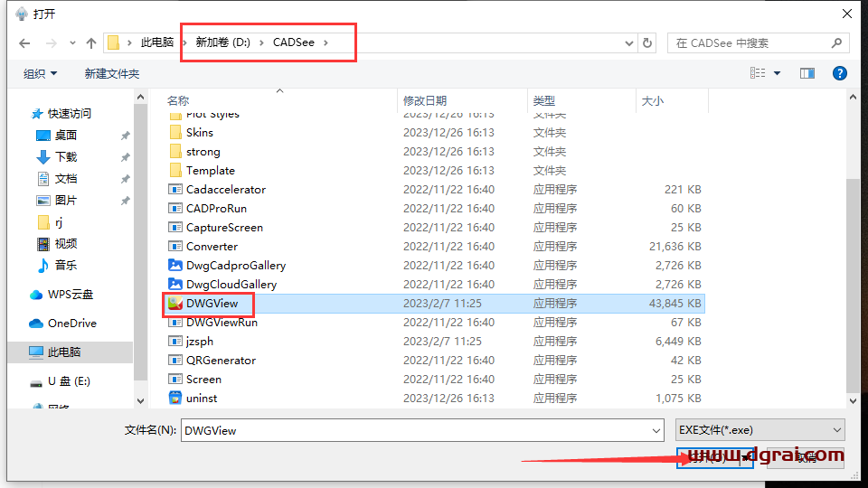868x488 pixels.
Task: Change the view layout icon
Action: coord(758,73)
